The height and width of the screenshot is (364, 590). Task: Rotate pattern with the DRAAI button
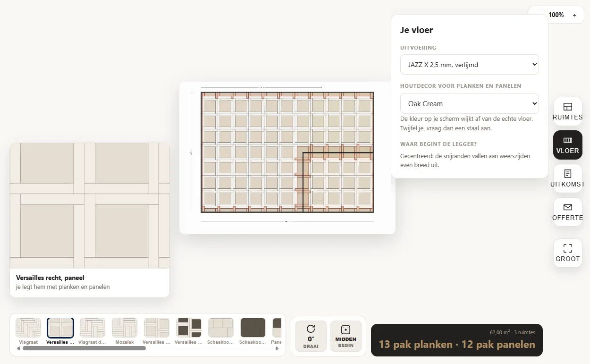coord(311,336)
